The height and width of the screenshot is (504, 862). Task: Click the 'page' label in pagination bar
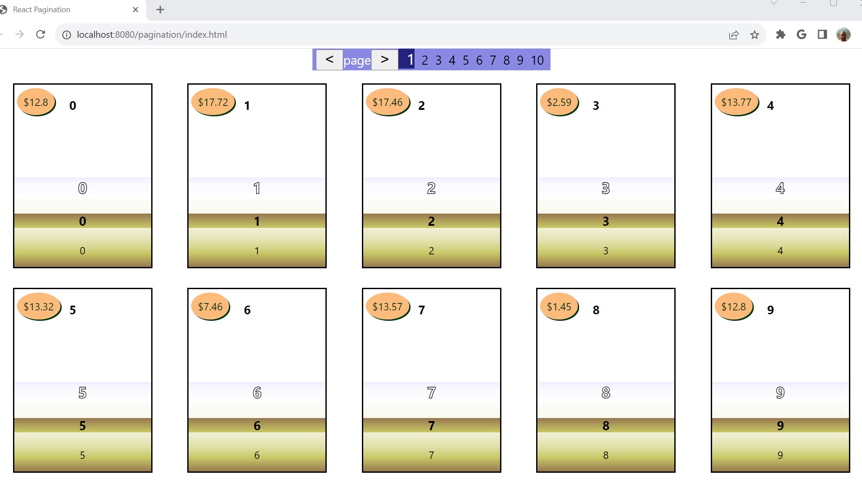click(357, 61)
